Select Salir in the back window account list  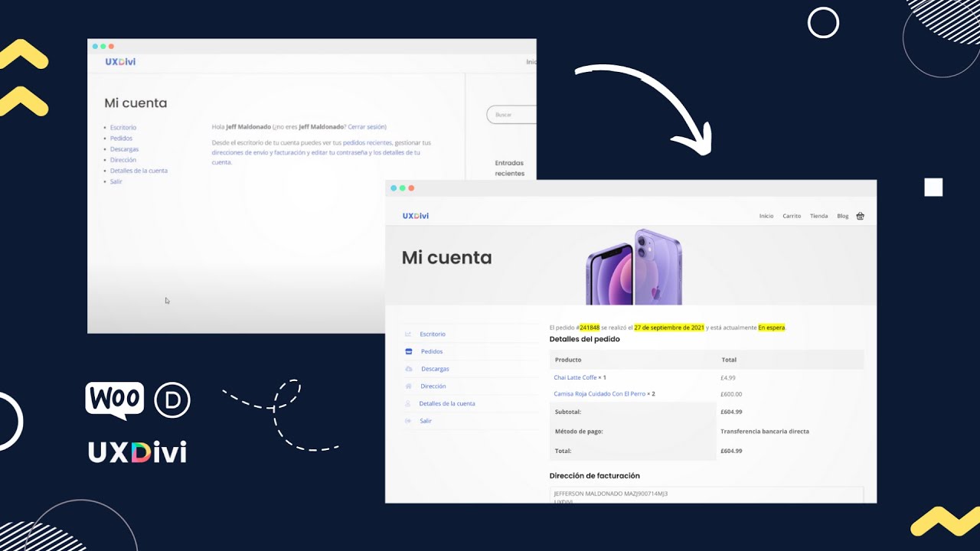(x=116, y=181)
